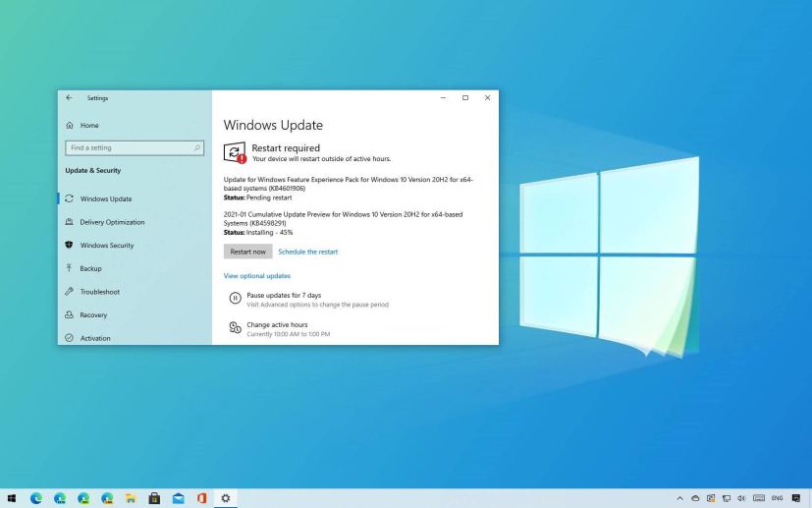Viewport: 812px width, 508px height.
Task: Maximize the Settings window
Action: [x=465, y=97]
